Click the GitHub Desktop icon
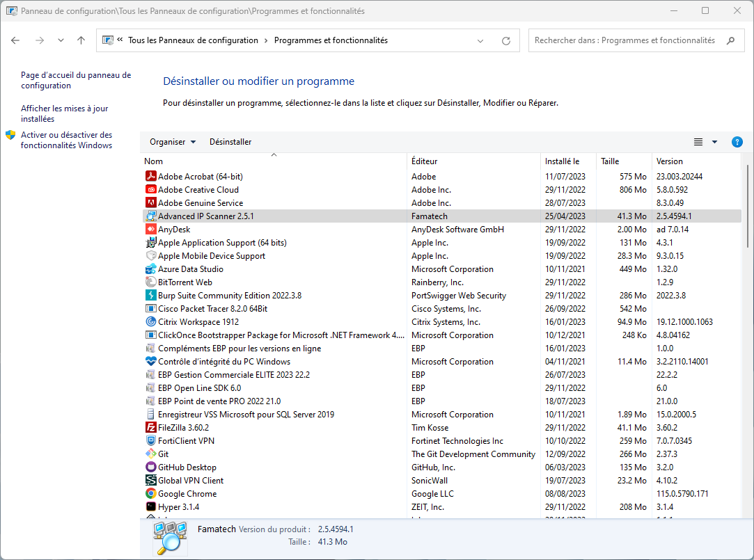 151,467
